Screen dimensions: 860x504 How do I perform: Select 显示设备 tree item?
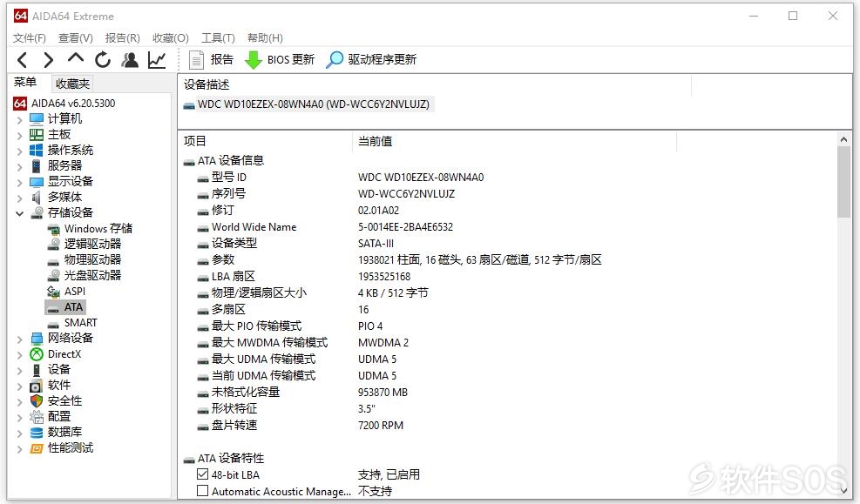71,181
